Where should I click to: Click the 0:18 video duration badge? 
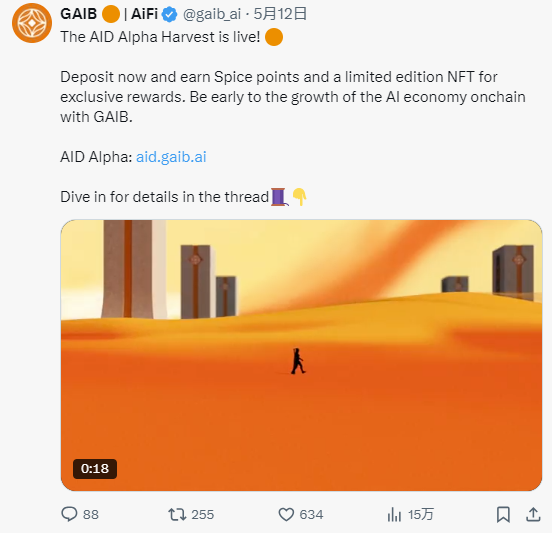click(95, 469)
